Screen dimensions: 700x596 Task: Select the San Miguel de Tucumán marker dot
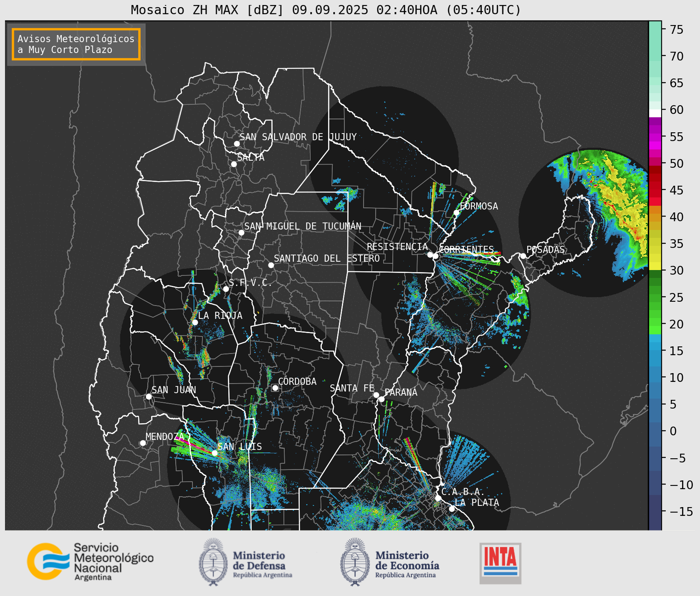click(241, 232)
